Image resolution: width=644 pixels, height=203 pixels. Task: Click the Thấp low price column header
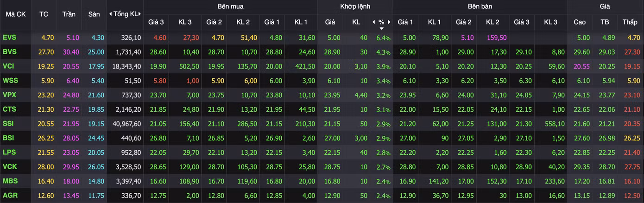630,22
